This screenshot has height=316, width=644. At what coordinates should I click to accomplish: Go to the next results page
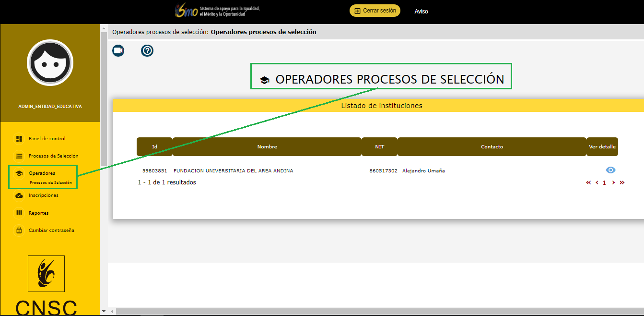(613, 182)
